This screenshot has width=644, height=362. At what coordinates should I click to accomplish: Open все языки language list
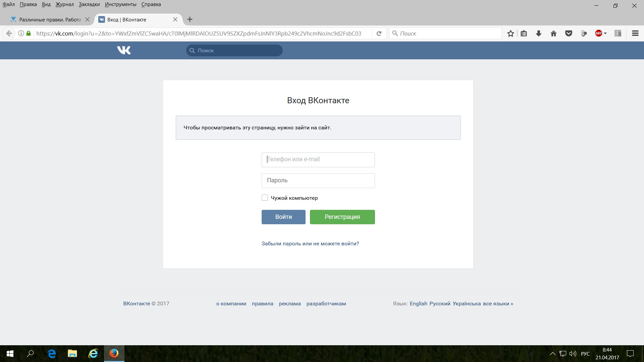click(x=498, y=304)
